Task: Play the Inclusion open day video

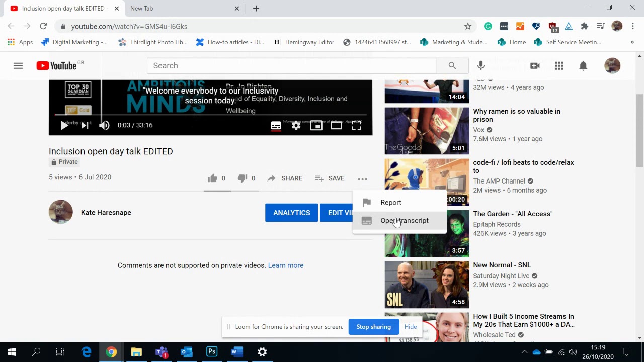Action: (x=65, y=125)
